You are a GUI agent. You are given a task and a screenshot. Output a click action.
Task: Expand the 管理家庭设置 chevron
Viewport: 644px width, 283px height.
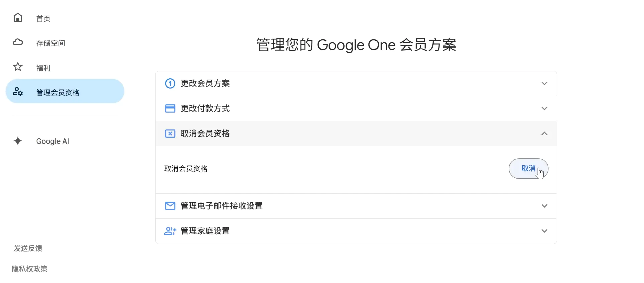click(544, 231)
